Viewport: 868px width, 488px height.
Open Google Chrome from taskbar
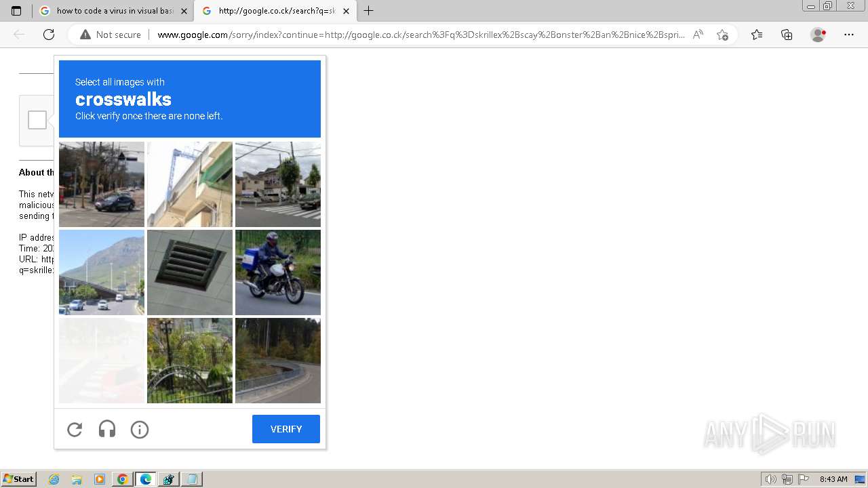123,479
